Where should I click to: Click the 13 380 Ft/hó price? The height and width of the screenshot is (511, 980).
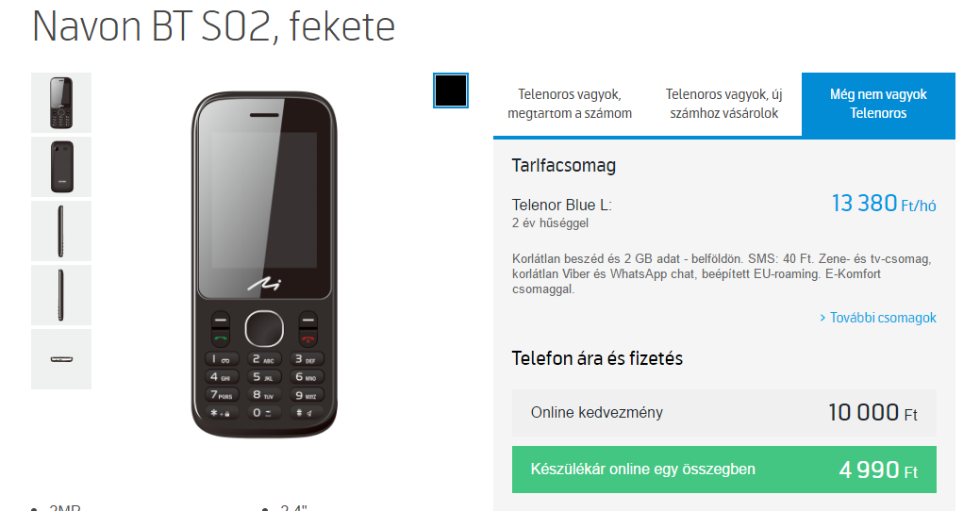click(883, 204)
